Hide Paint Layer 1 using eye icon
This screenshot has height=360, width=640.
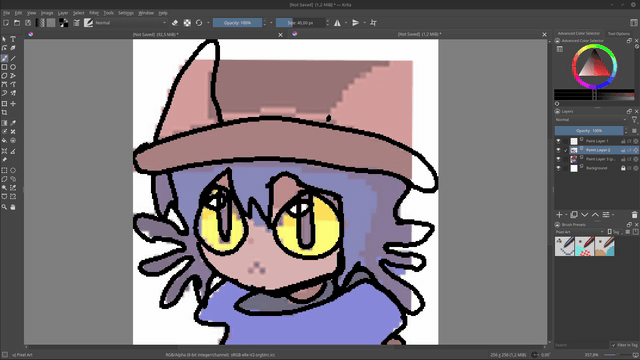[558, 141]
